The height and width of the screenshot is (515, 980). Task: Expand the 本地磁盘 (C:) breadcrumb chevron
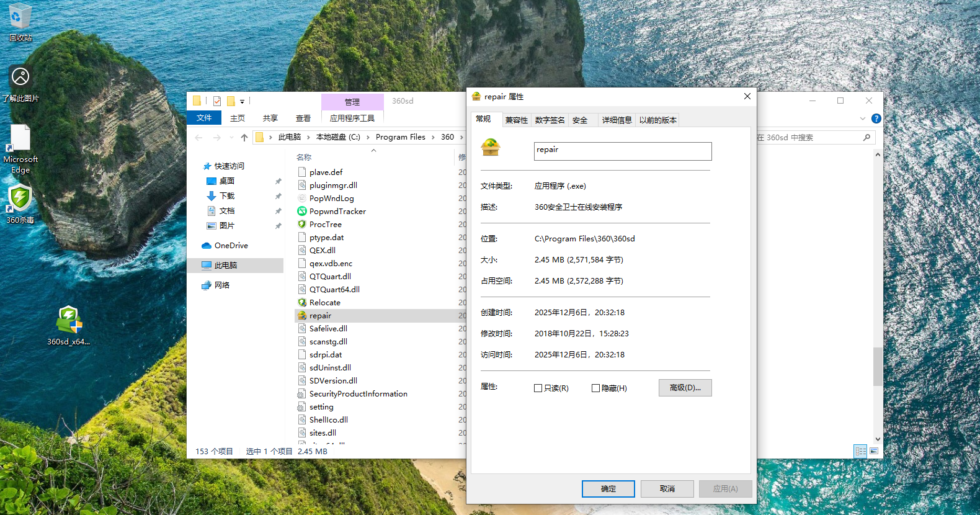coord(368,138)
